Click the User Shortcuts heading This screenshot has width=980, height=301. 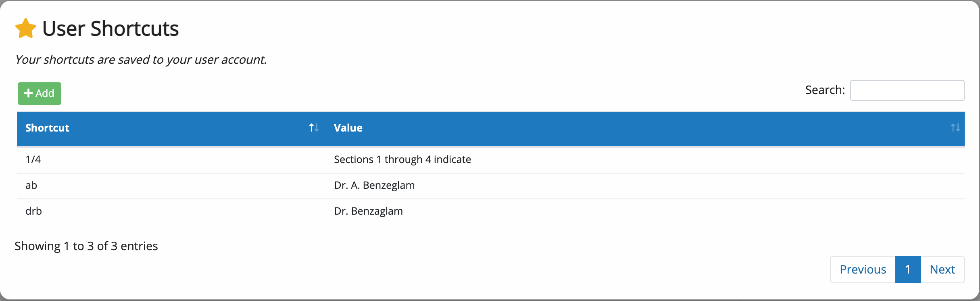point(111,29)
